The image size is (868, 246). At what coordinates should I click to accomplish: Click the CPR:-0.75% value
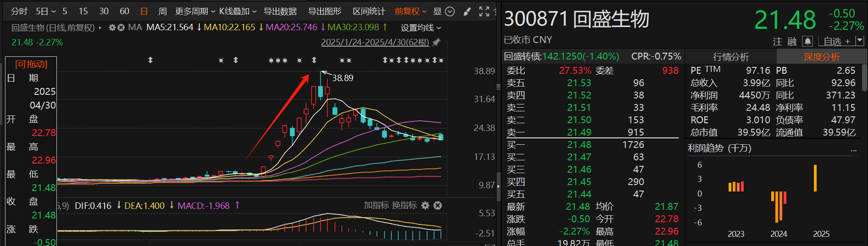click(x=656, y=56)
